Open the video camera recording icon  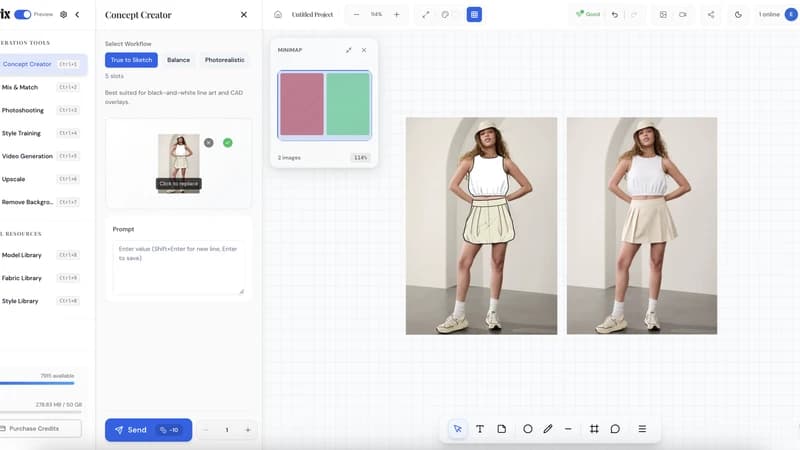[x=683, y=14]
